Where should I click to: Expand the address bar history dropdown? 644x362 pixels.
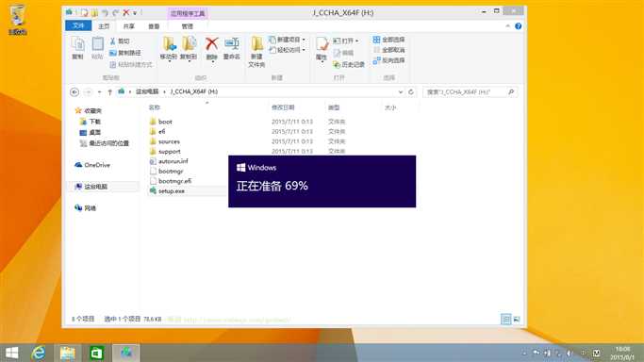pos(401,92)
